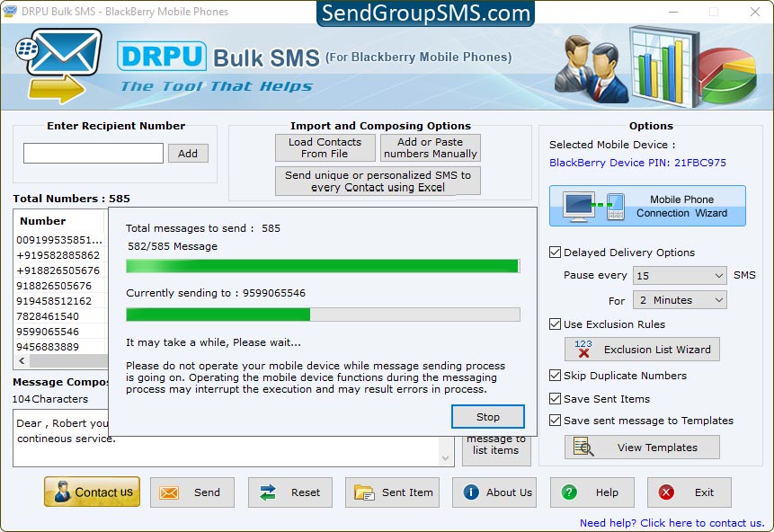Open the Mobile Phone Connection Wizard
The image size is (774, 532).
tap(646, 206)
